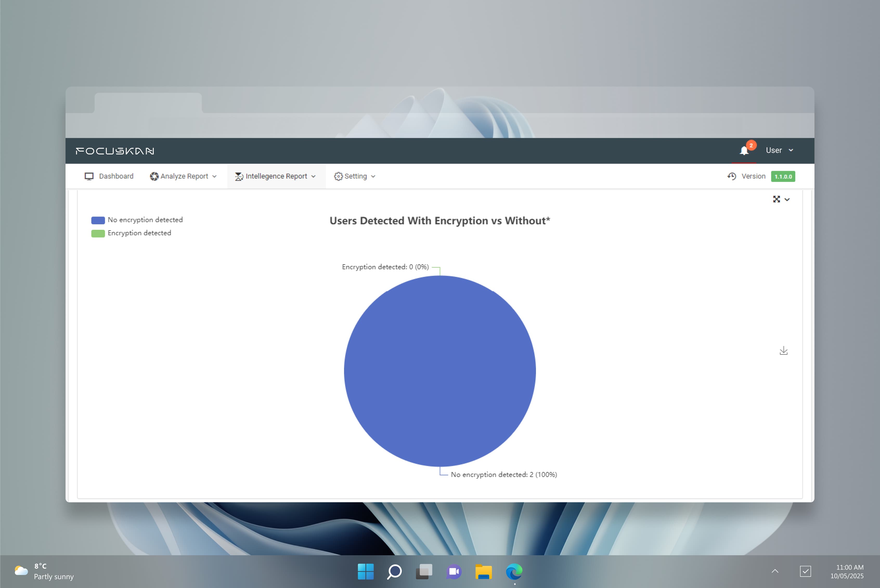Open the Setting menu
The image size is (880, 588).
(355, 176)
